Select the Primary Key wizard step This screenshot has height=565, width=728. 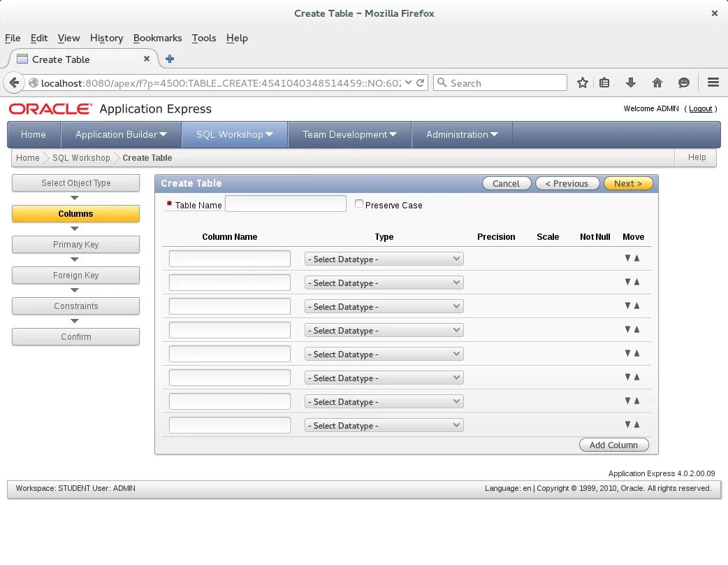click(x=75, y=245)
